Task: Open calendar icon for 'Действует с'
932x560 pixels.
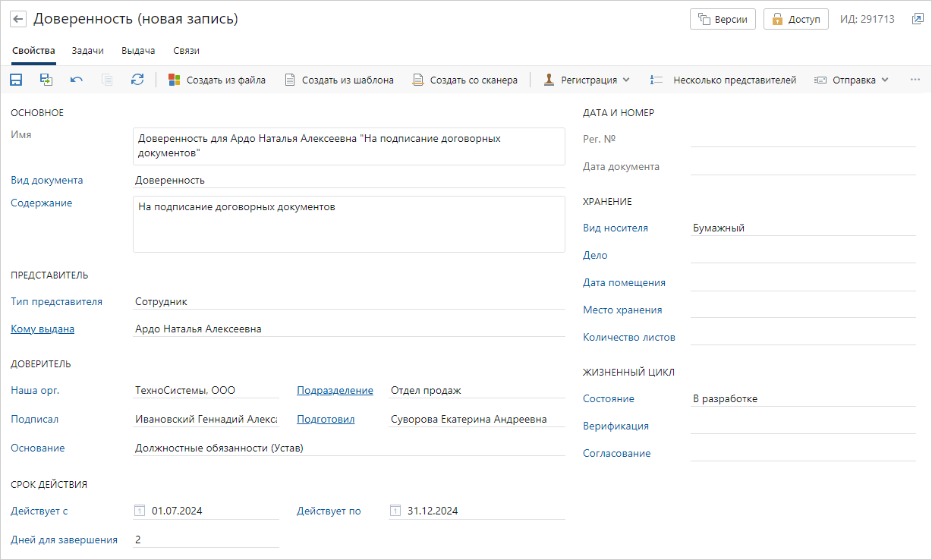Action: tap(139, 511)
